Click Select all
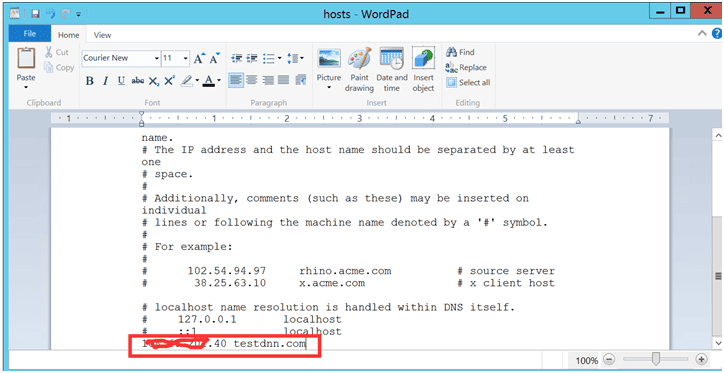Image resolution: width=724 pixels, height=373 pixels. tap(468, 83)
